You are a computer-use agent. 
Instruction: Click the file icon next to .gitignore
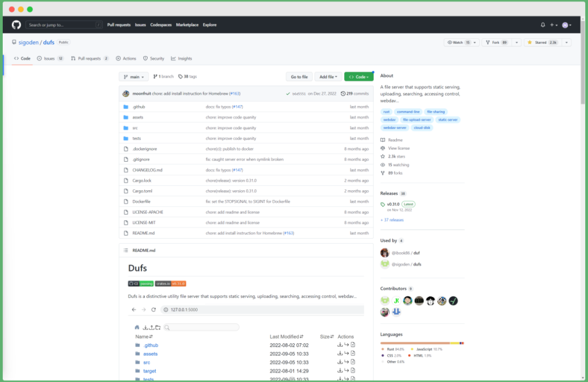coord(126,160)
